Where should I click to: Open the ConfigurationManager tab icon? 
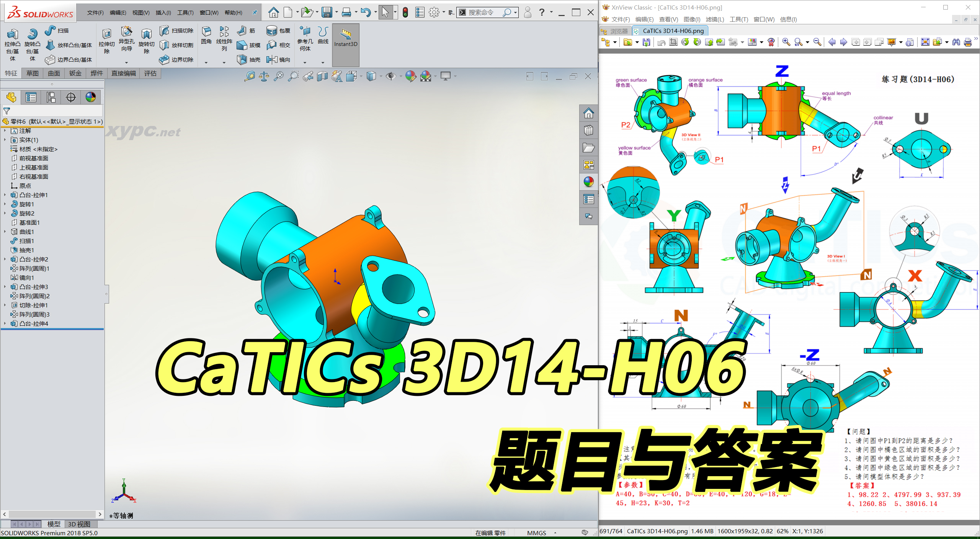click(x=51, y=98)
